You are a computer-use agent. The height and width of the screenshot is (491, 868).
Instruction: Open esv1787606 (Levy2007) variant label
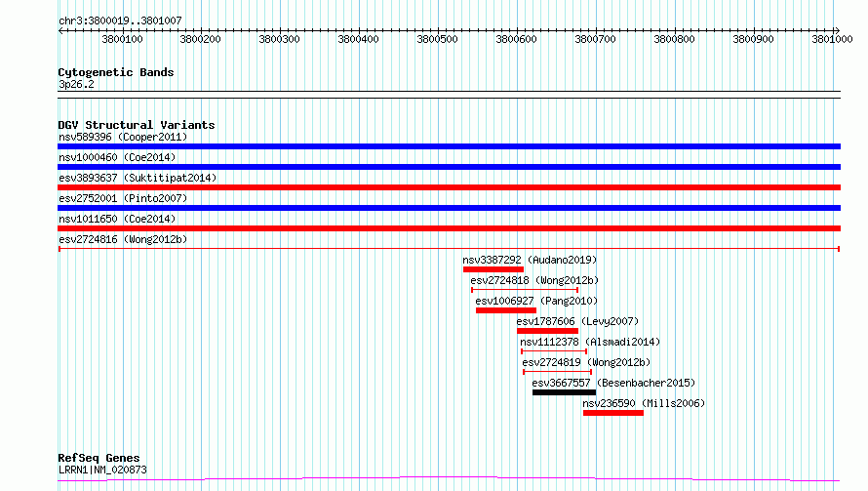(x=577, y=321)
